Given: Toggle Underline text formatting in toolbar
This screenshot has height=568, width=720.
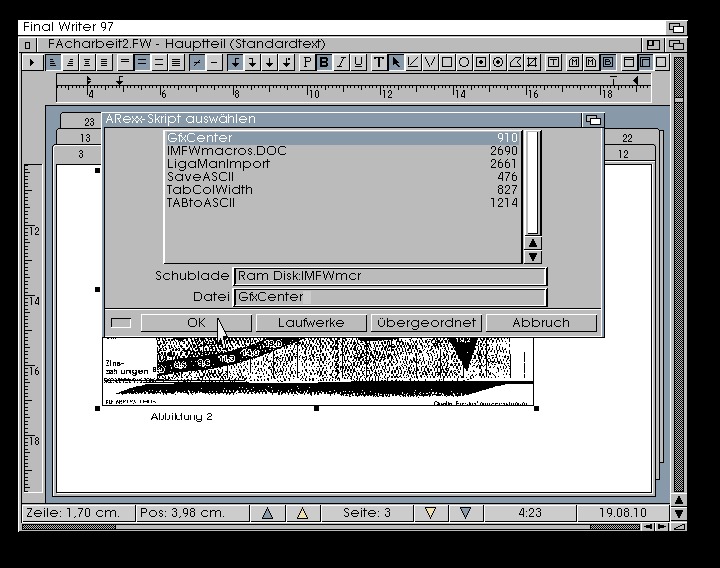Looking at the screenshot, I should 358,62.
